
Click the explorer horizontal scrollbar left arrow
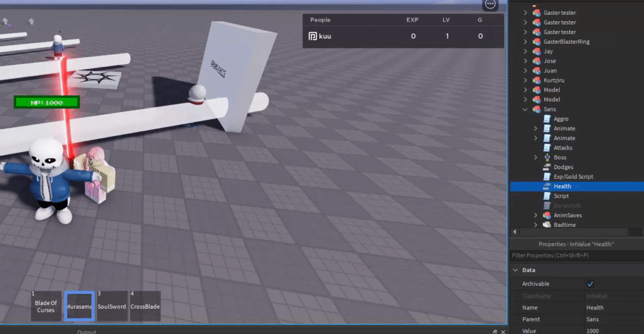(x=515, y=232)
